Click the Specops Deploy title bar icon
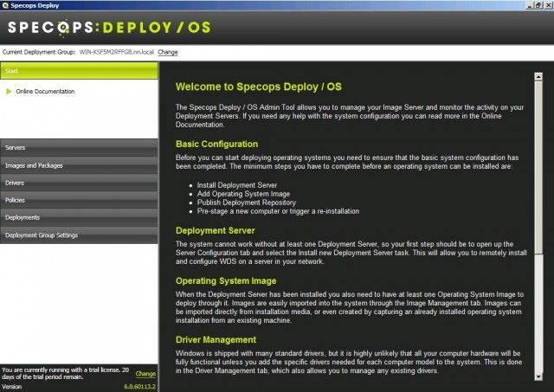This screenshot has height=392, width=554. tap(5, 5)
